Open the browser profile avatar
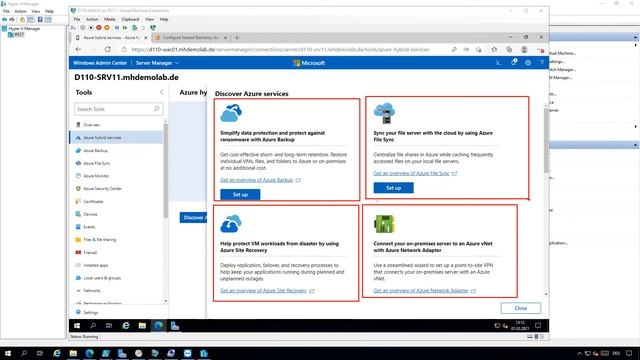 (x=524, y=49)
